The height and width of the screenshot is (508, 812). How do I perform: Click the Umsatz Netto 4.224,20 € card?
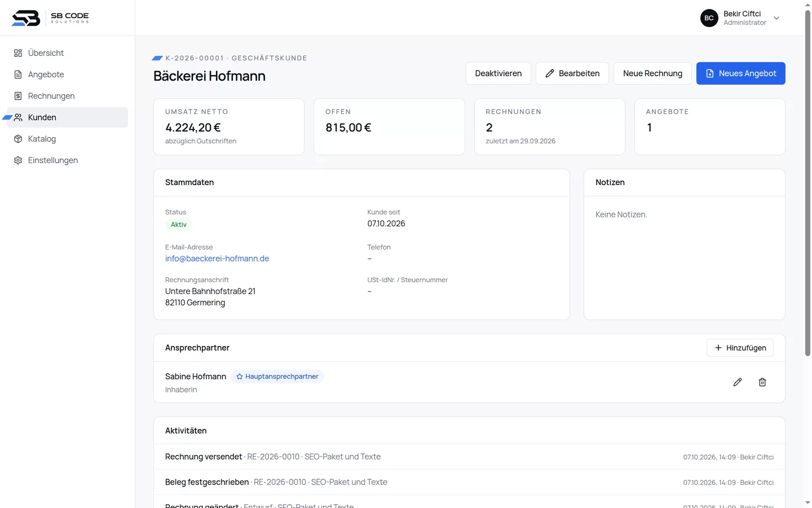tap(229, 127)
